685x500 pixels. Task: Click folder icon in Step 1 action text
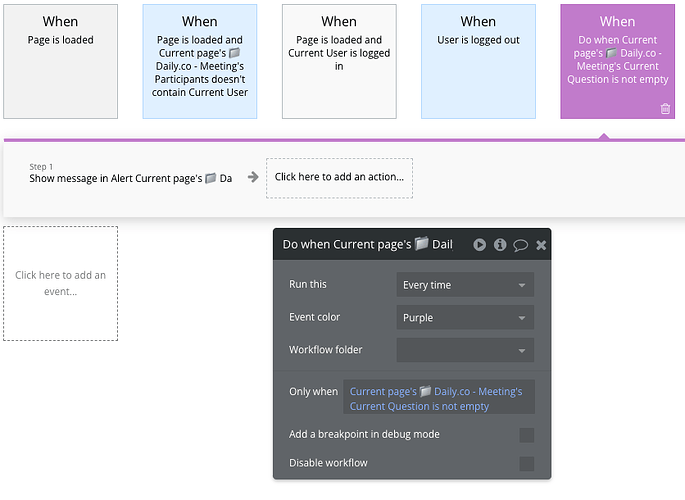pyautogui.click(x=211, y=178)
